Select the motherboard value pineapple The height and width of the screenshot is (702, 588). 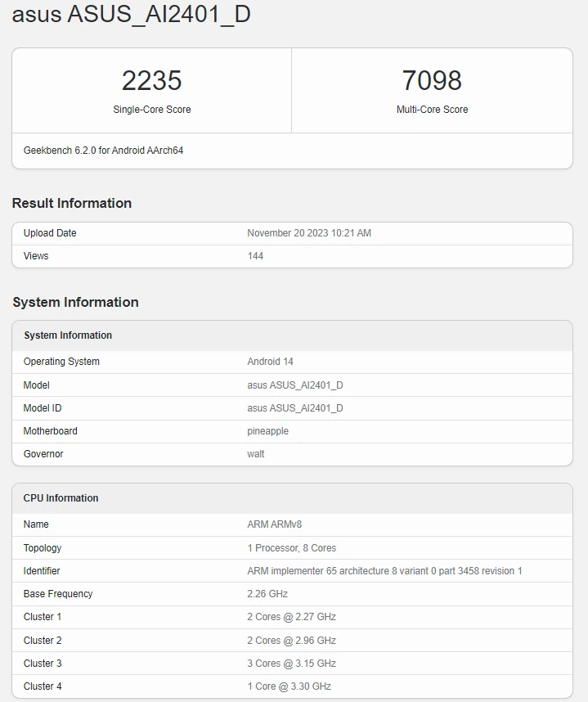pyautogui.click(x=267, y=431)
